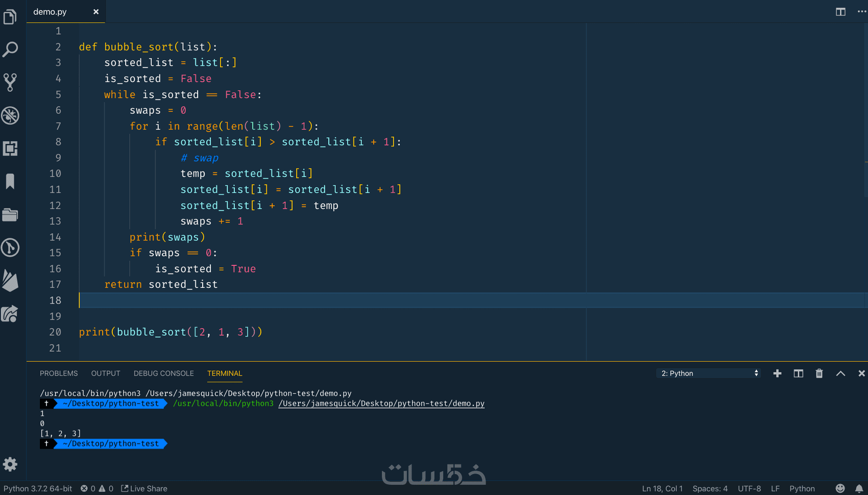
Task: Open the Extensions view
Action: click(x=11, y=148)
